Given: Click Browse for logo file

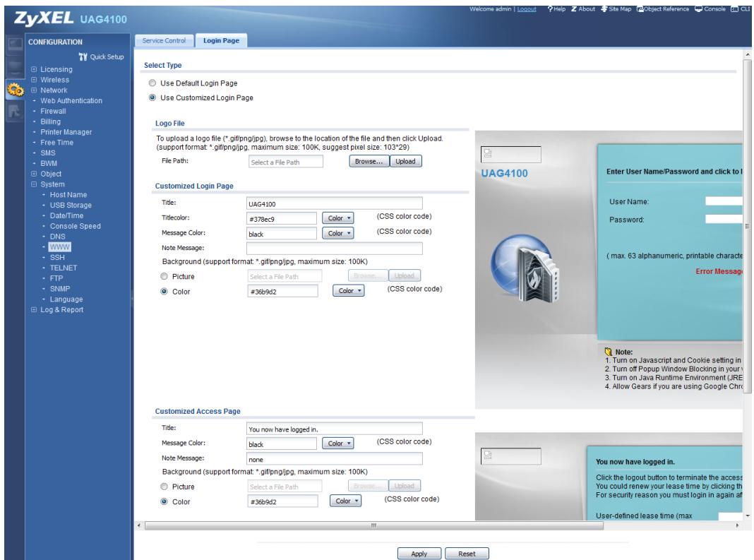Looking at the screenshot, I should (x=369, y=161).
